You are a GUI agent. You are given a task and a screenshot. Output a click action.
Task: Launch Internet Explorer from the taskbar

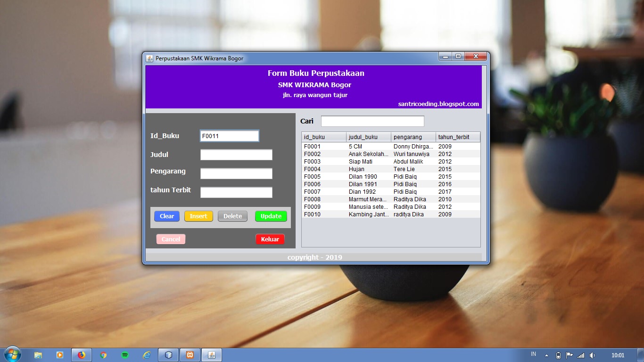click(146, 354)
